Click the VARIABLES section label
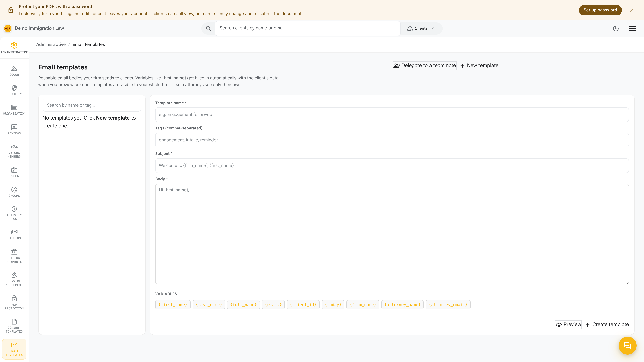This screenshot has width=644, height=362. coord(166,294)
